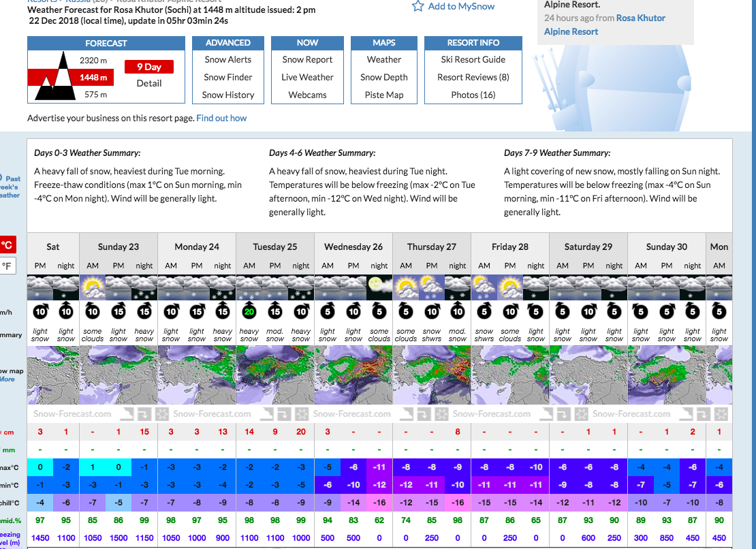Click the Sunday 23 AM partly sunny icon

93,287
